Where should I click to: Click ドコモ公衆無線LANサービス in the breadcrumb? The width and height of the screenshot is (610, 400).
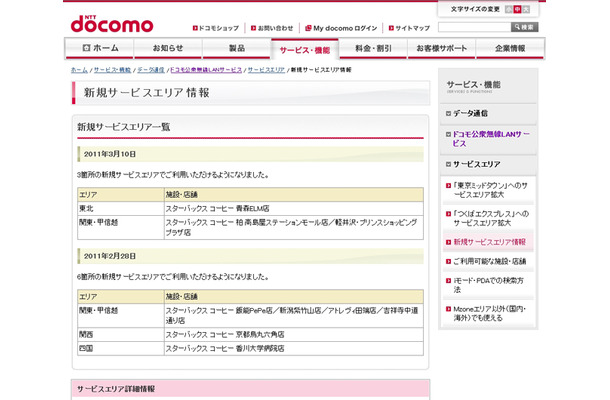click(x=206, y=70)
